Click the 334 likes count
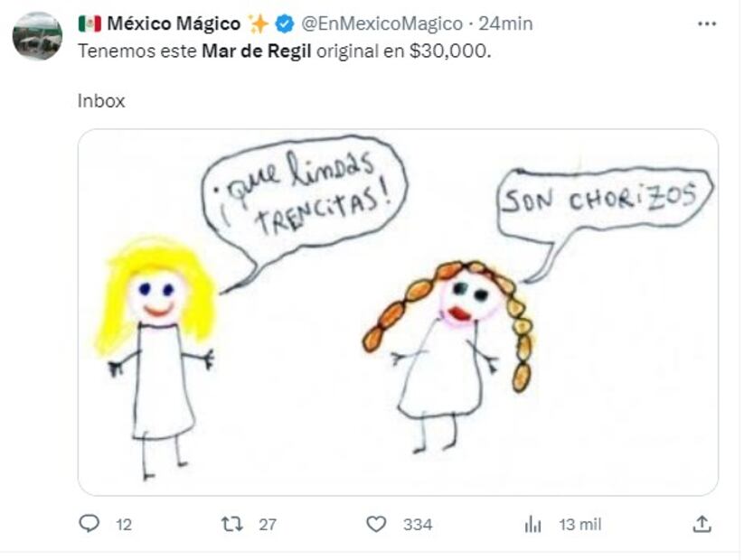 (x=418, y=524)
